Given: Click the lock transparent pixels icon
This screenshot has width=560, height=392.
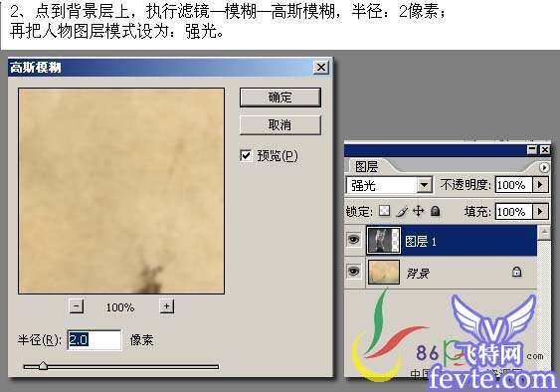Looking at the screenshot, I should pyautogui.click(x=384, y=211).
